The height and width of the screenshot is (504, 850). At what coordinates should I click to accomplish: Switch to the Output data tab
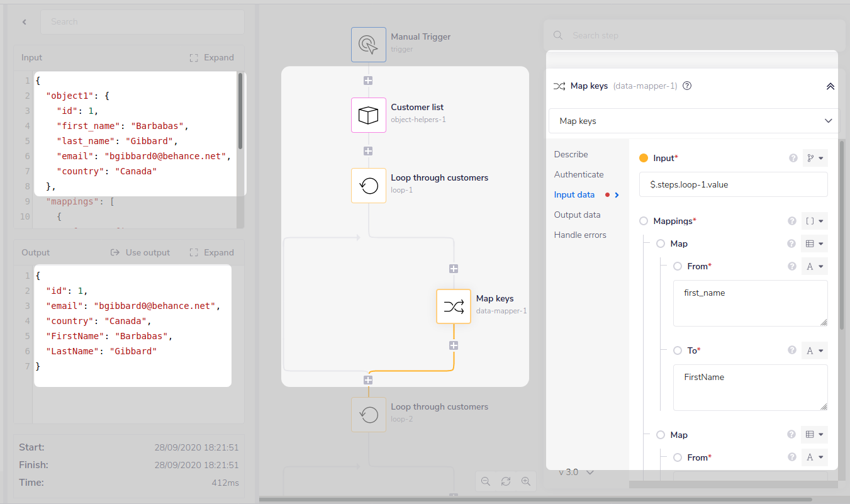(577, 215)
